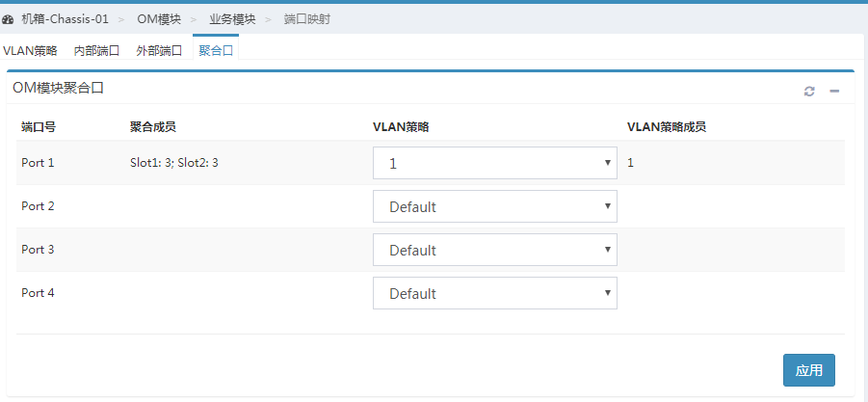Click the 聚合成员 column header

point(153,127)
